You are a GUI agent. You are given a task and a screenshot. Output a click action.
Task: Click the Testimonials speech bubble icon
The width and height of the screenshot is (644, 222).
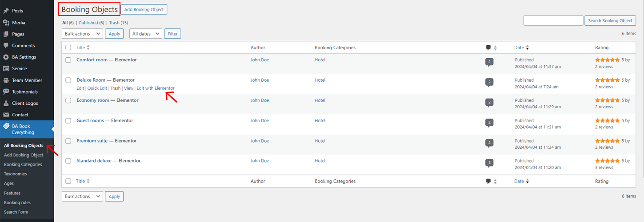pos(6,91)
